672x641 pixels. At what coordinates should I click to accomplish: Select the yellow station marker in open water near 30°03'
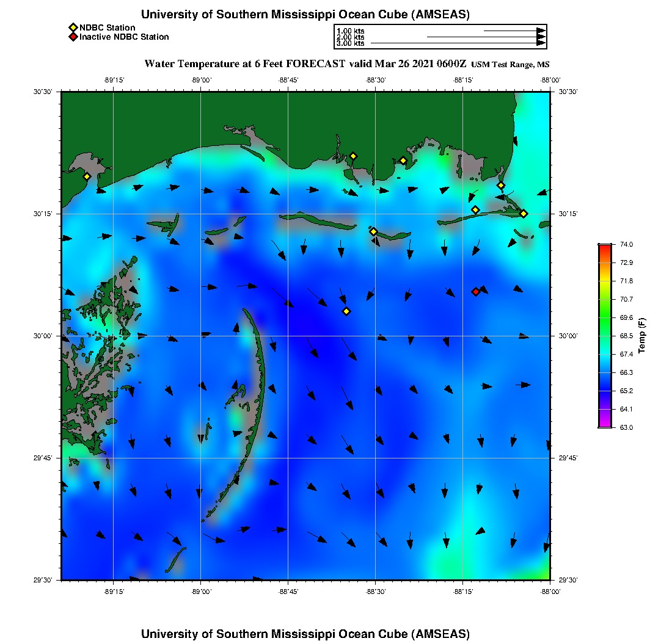(346, 311)
